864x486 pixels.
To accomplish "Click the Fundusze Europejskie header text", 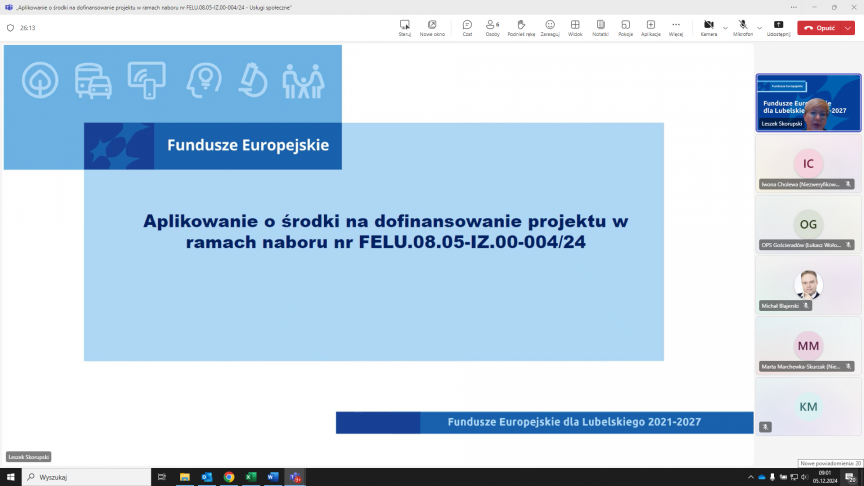I will pyautogui.click(x=248, y=145).
